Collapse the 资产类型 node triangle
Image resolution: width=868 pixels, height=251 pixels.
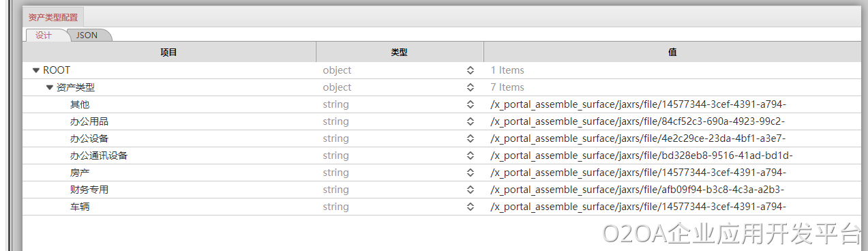point(49,87)
